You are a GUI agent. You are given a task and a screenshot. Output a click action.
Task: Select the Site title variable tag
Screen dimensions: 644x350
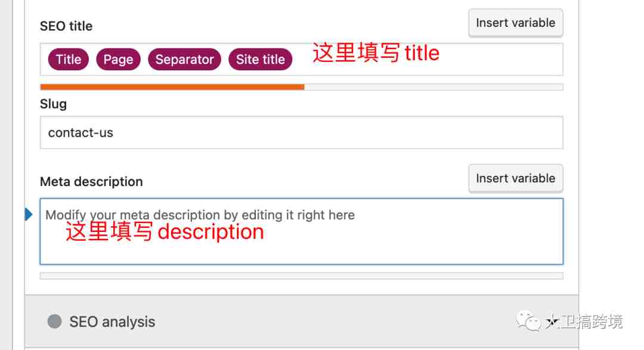point(261,60)
